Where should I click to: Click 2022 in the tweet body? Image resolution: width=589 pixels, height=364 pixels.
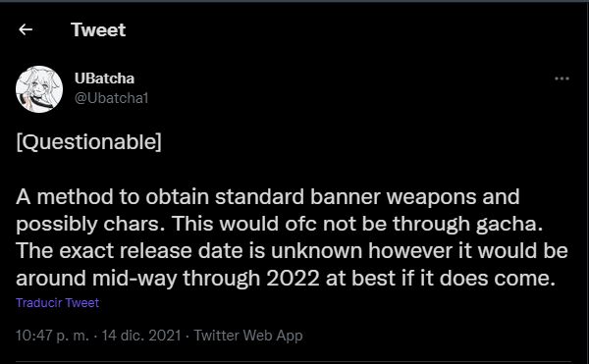(293, 279)
